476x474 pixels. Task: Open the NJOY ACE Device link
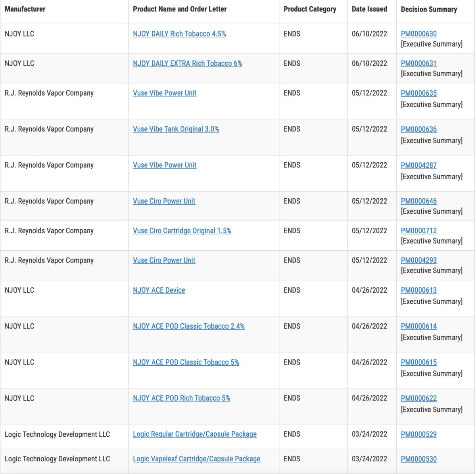point(159,290)
